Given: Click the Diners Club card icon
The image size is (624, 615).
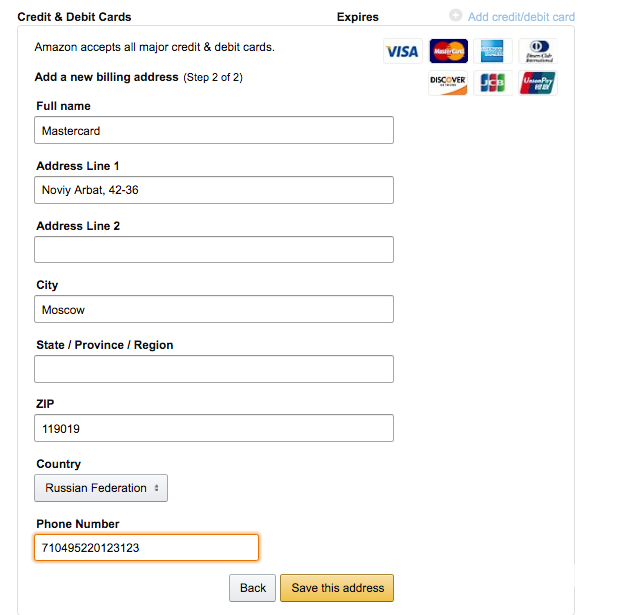Looking at the screenshot, I should coord(538,51).
